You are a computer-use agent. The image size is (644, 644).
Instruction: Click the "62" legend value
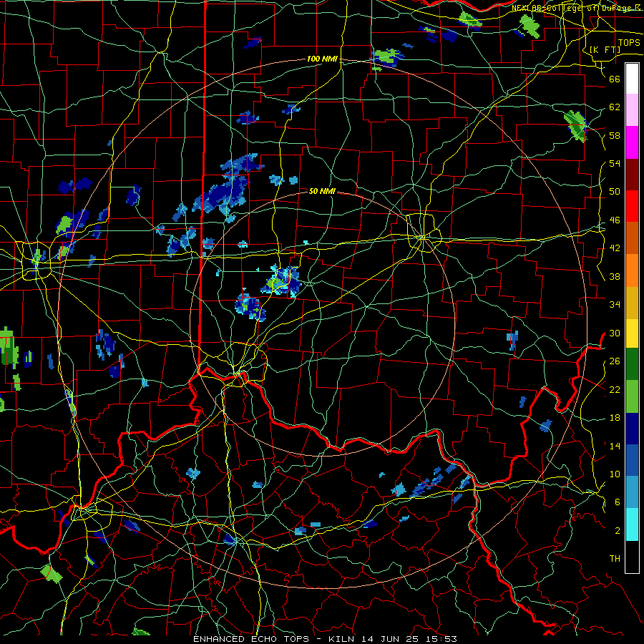pyautogui.click(x=615, y=107)
